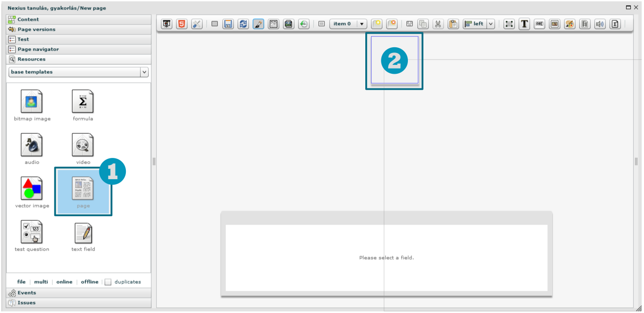644x313 pixels.
Task: Click the multi filter link
Action: [41, 282]
